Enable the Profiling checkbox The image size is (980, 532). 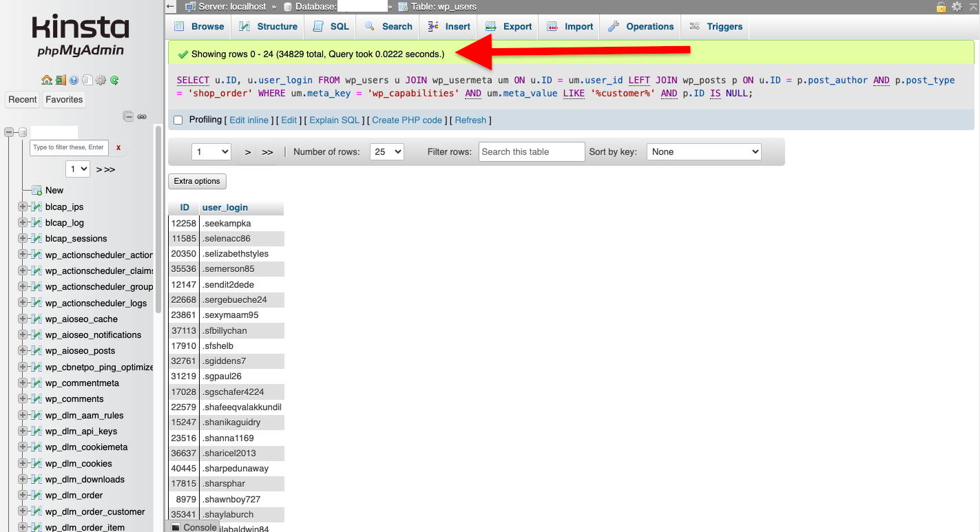(x=178, y=120)
